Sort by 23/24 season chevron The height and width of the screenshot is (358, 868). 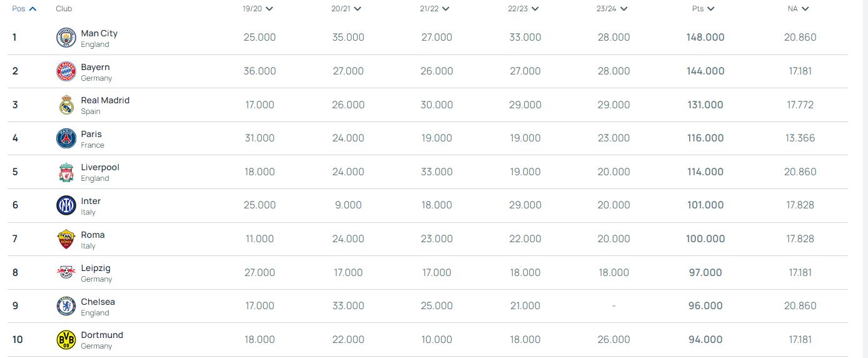[x=623, y=9]
